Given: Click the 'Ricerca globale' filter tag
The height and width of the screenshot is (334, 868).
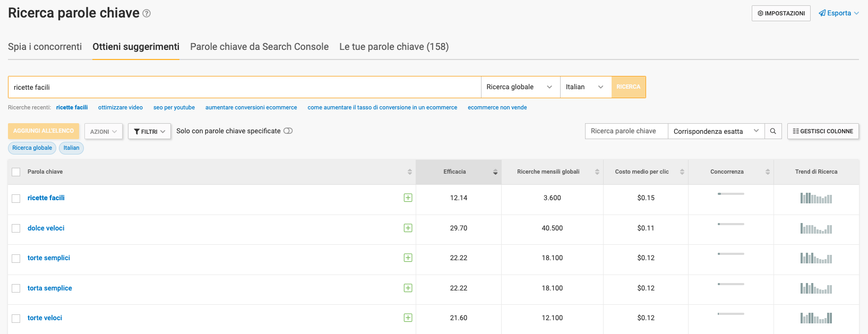Looking at the screenshot, I should point(32,148).
